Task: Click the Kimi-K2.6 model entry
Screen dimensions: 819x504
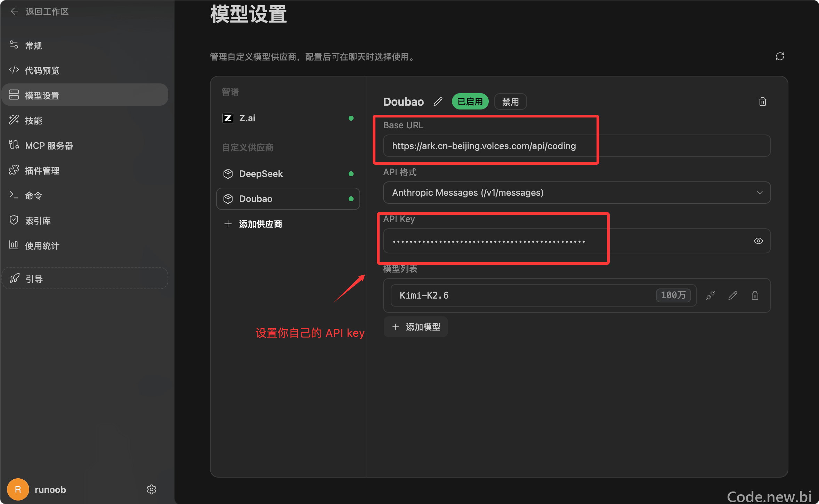Action: coord(543,295)
